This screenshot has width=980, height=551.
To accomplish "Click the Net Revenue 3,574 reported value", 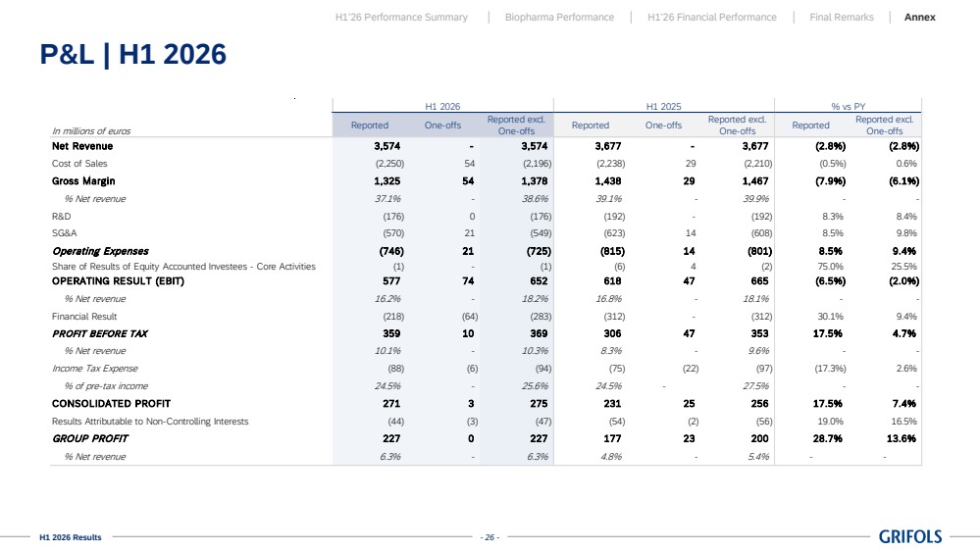I will [x=387, y=146].
